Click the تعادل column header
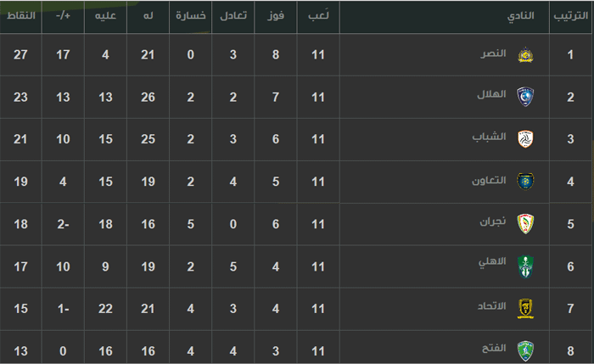This screenshot has height=364, width=594. coord(233,15)
